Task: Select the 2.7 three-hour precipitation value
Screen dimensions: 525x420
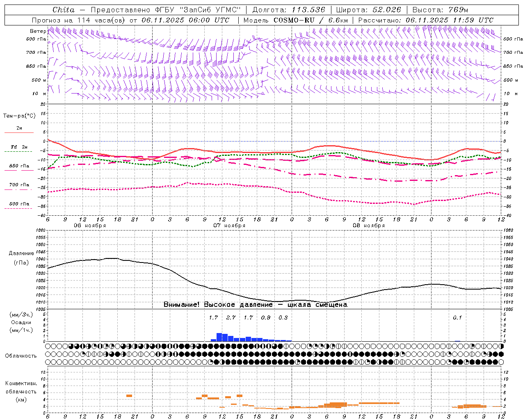Action: pos(231,317)
